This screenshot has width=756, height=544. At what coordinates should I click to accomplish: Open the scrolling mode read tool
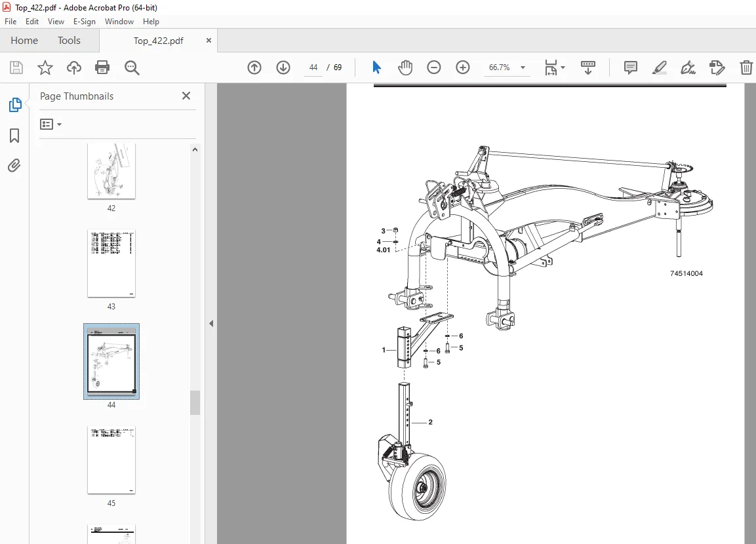tap(587, 68)
